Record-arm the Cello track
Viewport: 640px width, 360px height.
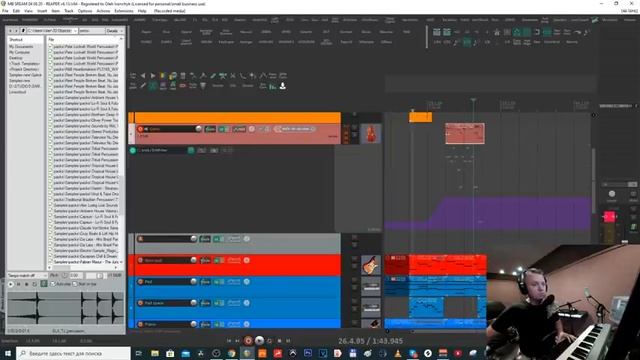click(x=140, y=129)
